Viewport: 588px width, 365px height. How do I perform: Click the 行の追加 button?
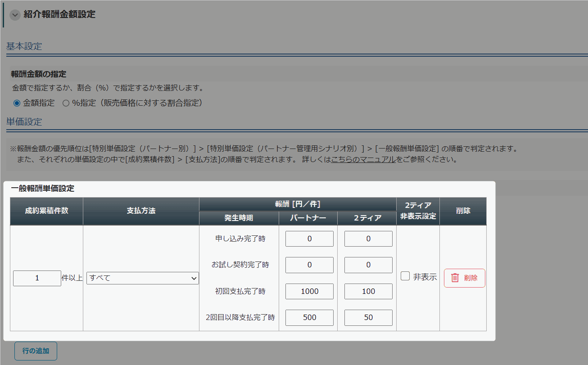click(36, 351)
